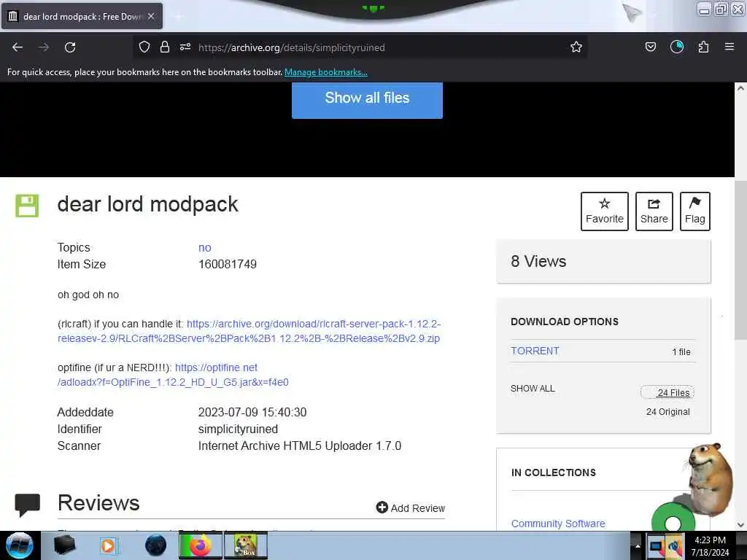Click Add Review
Screen dimensions: 747x560
410,508
